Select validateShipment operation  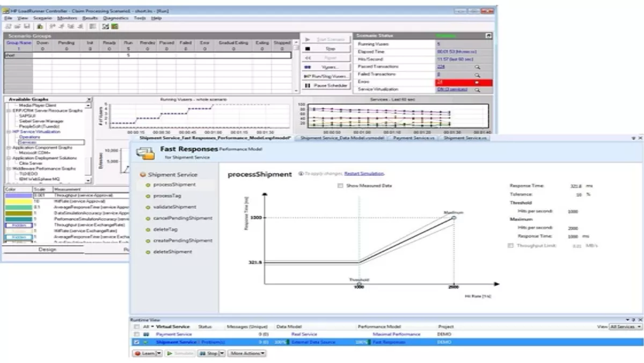[174, 207]
